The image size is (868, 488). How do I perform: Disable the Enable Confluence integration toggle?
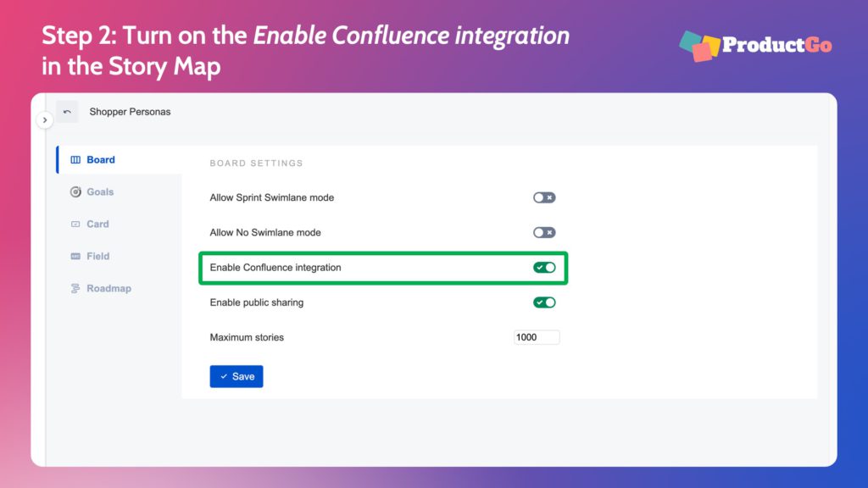click(544, 267)
